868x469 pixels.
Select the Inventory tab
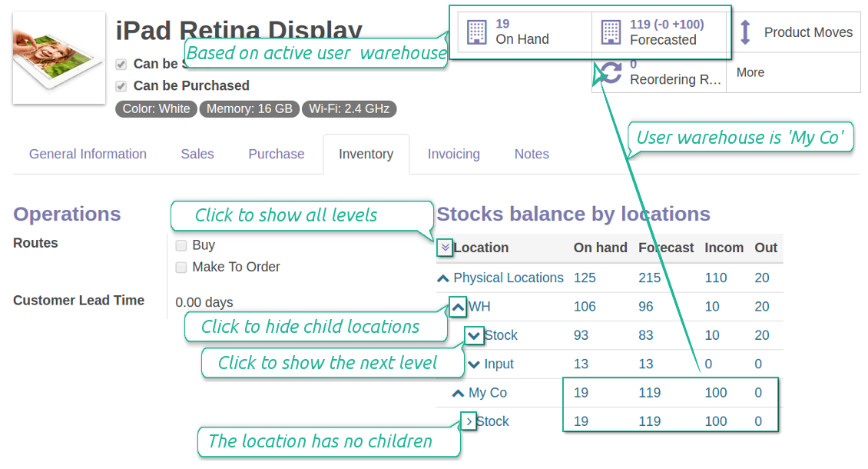(366, 154)
